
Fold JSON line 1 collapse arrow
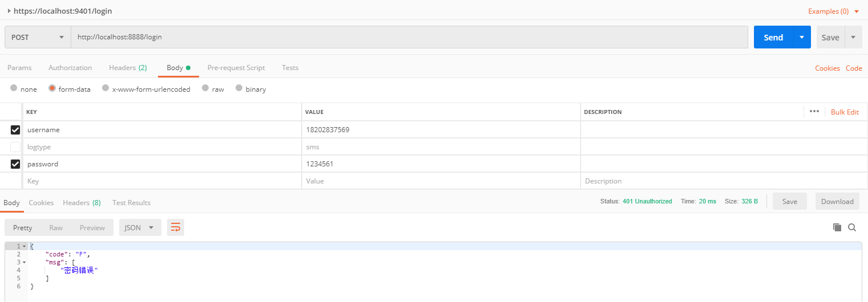(24, 246)
